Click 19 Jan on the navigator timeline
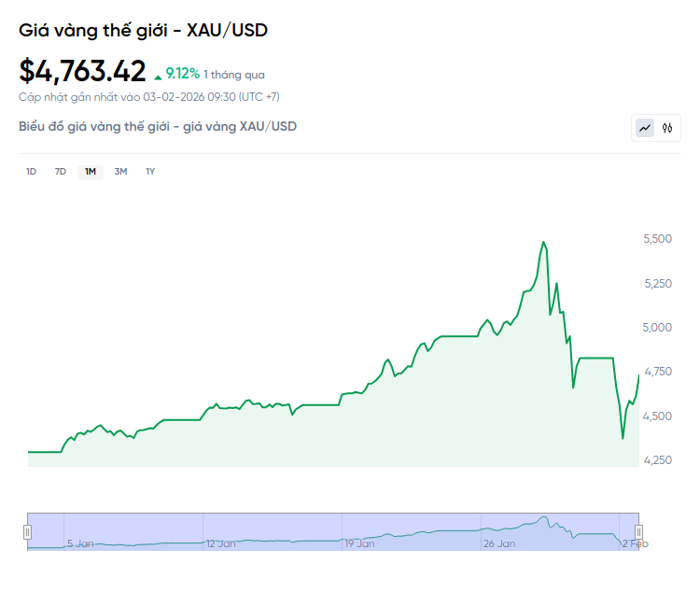The image size is (700, 592). point(359,543)
